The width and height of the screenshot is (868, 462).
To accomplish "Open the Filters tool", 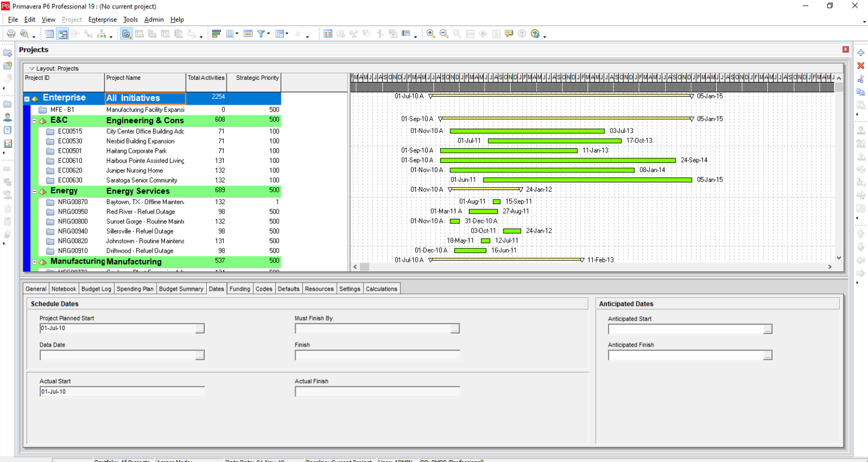I will (x=261, y=33).
